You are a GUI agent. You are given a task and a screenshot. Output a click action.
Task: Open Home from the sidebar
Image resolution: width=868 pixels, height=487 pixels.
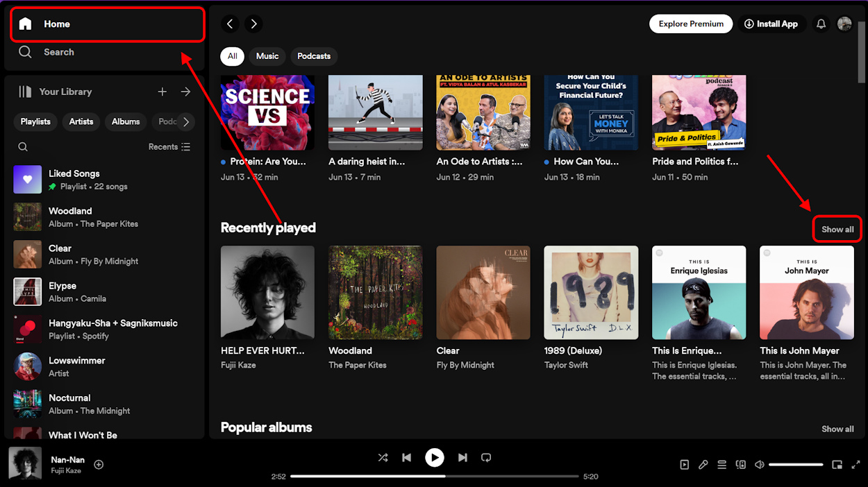click(57, 24)
